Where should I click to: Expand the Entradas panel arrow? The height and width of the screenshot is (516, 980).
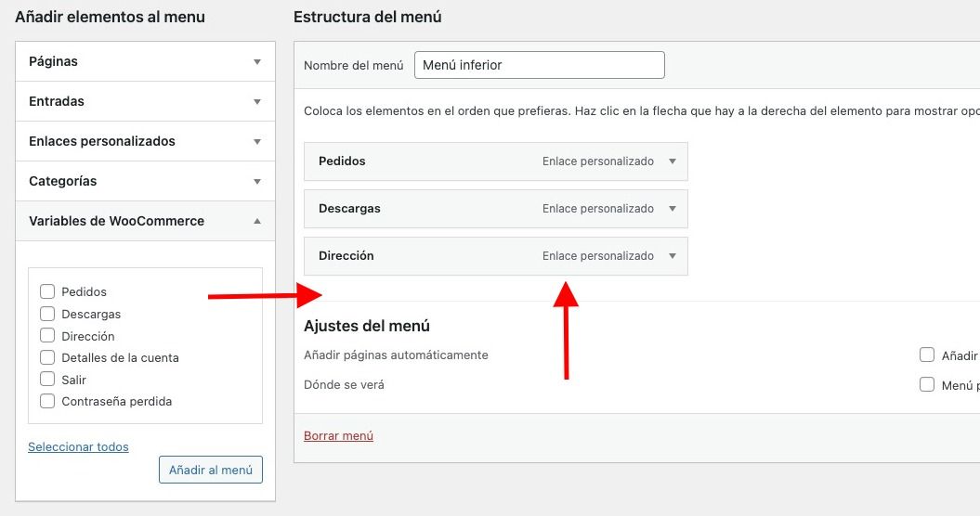(257, 101)
